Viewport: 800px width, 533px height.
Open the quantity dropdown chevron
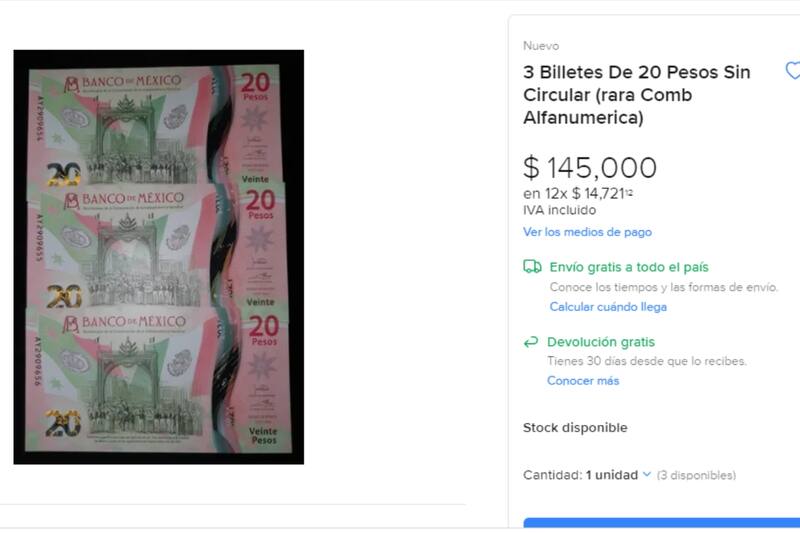pos(646,474)
